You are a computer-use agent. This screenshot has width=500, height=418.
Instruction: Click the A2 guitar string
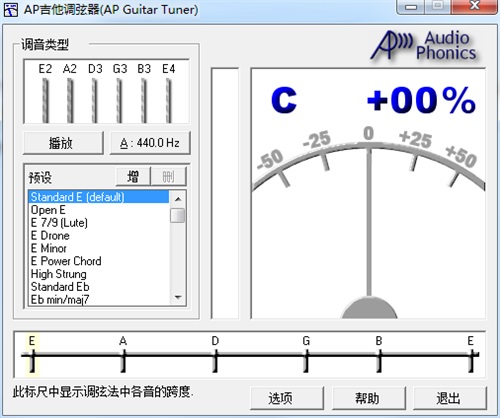(x=70, y=100)
